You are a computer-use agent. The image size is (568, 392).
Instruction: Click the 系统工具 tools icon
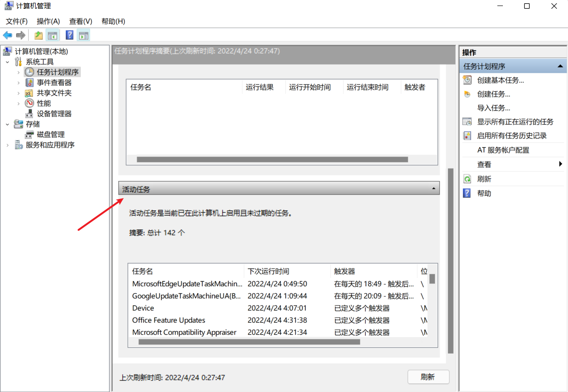coord(19,61)
